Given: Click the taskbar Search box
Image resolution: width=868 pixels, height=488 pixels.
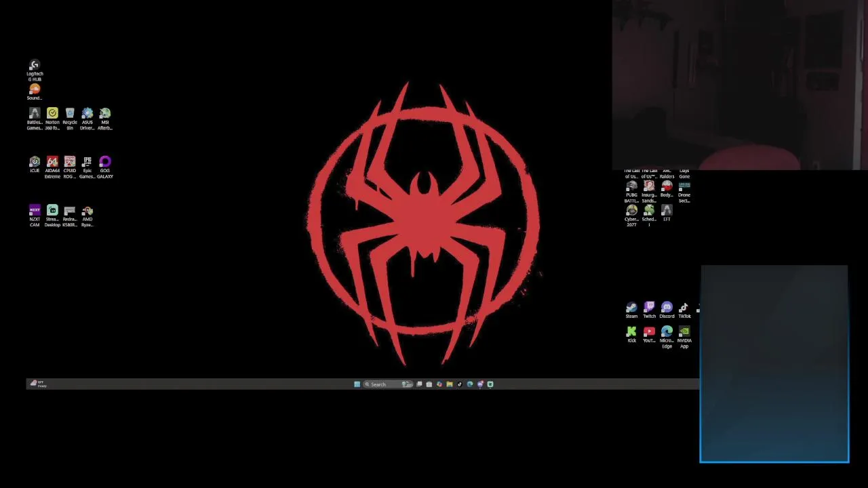Looking at the screenshot, I should [388, 384].
